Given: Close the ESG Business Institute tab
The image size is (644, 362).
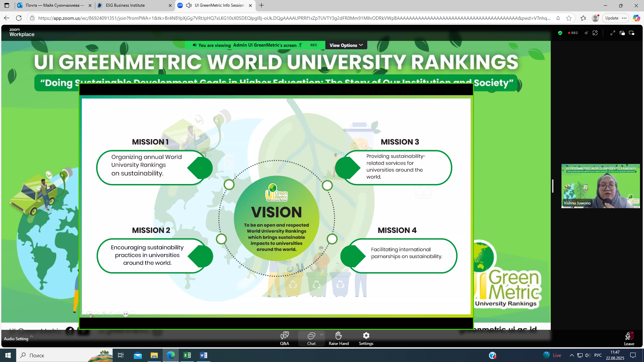Looking at the screenshot, I should (x=170, y=5).
